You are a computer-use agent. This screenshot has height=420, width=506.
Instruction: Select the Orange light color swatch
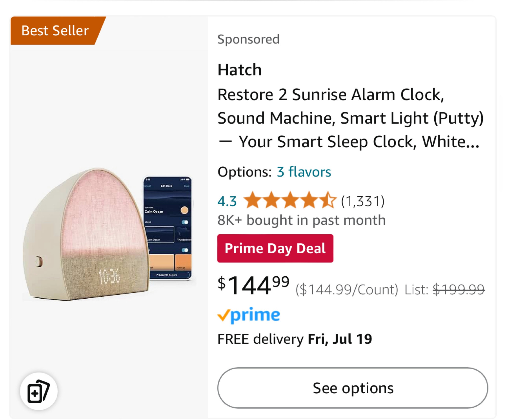(x=183, y=262)
